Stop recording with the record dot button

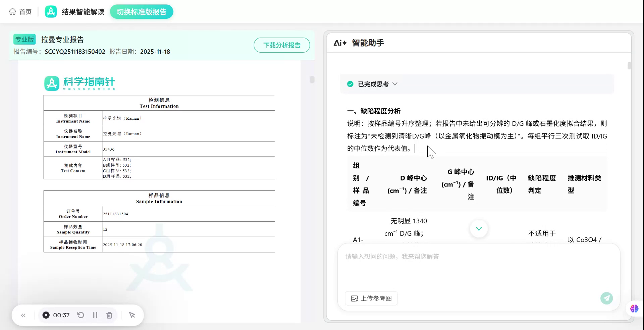[46, 315]
